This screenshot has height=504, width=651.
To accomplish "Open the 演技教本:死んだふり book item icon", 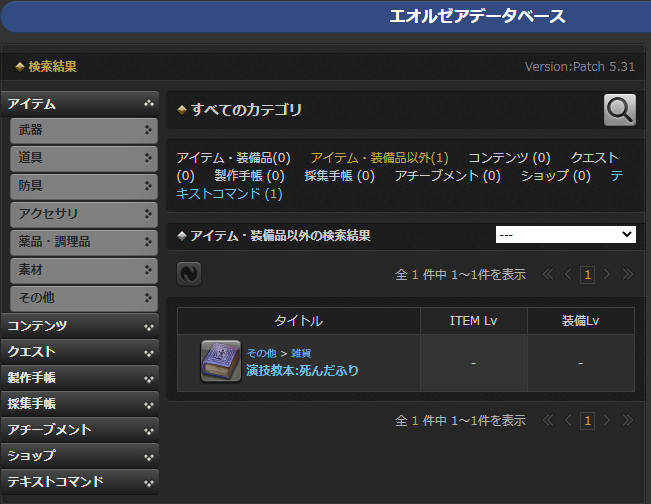I will [x=221, y=361].
